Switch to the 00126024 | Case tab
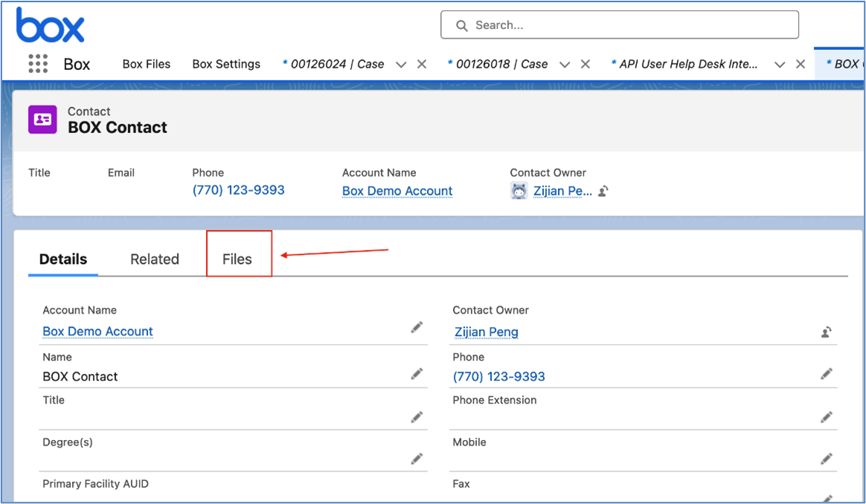The width and height of the screenshot is (866, 504). coord(333,64)
